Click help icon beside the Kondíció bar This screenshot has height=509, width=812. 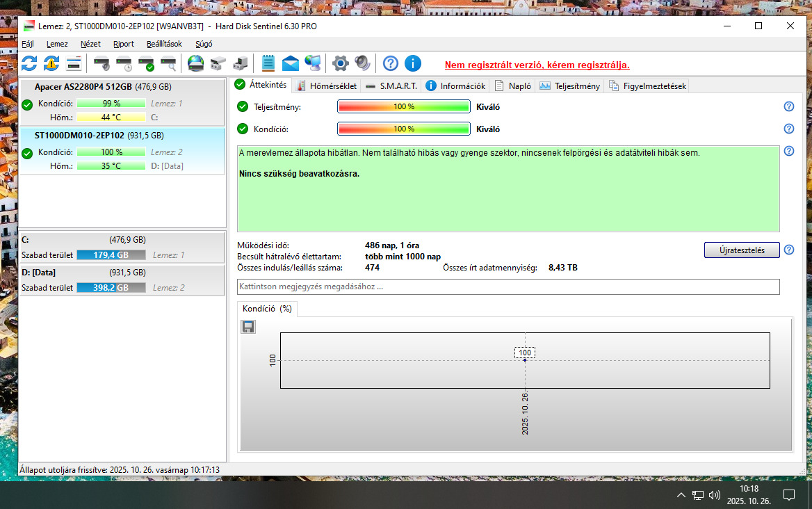[788, 129]
